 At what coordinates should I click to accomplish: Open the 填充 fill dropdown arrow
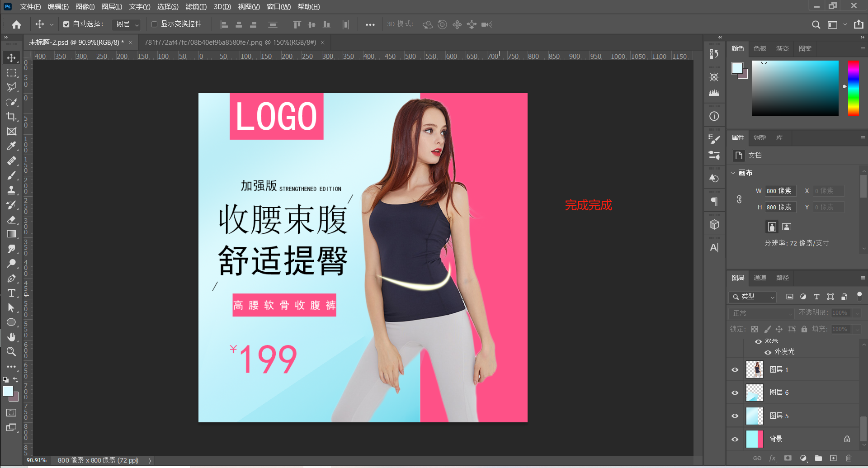click(x=857, y=329)
